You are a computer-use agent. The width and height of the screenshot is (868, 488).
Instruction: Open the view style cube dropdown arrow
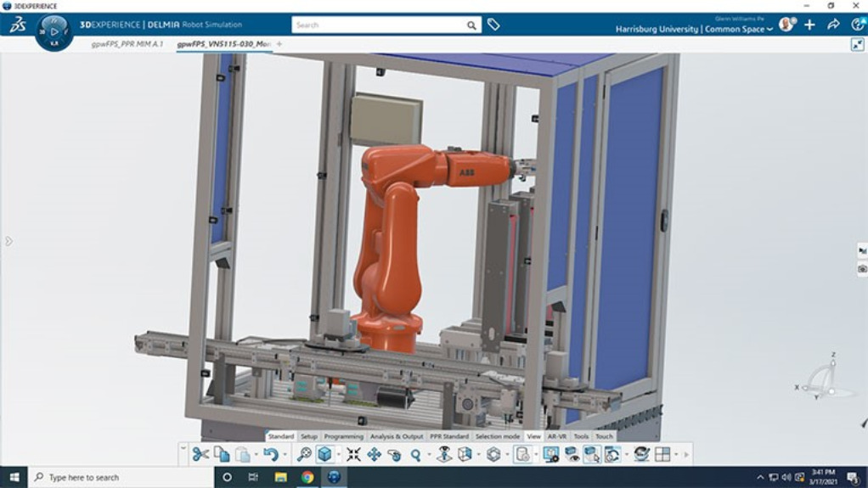click(x=338, y=455)
